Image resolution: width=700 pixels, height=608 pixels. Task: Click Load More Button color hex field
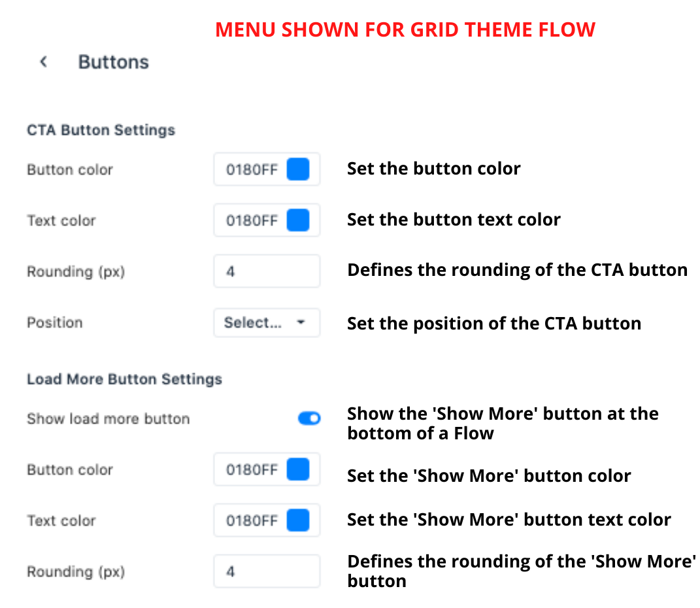coord(252,469)
